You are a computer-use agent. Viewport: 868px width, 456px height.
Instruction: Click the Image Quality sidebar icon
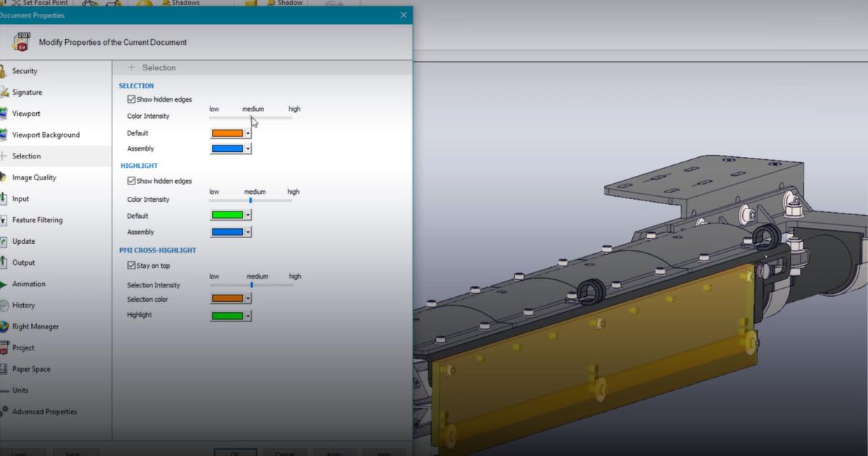click(3, 177)
